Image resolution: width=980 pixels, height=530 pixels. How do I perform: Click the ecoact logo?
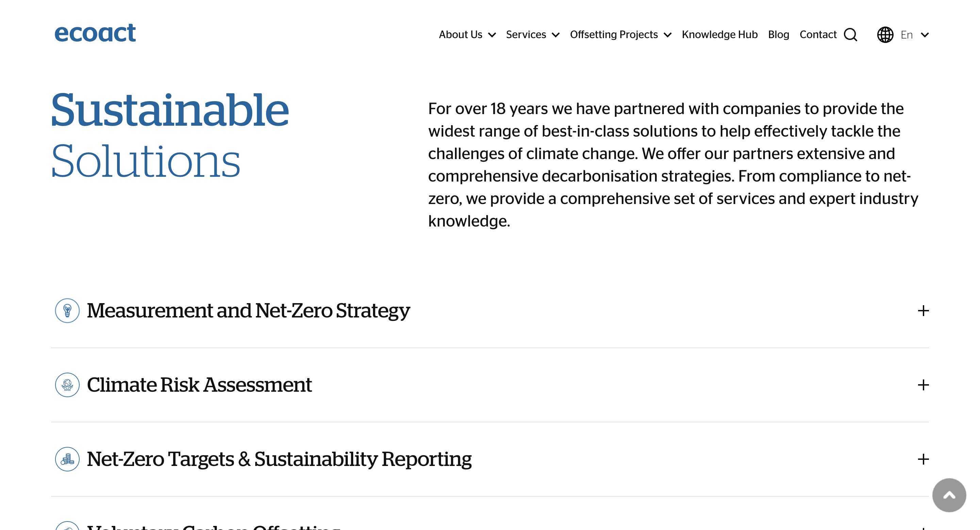coord(95,33)
